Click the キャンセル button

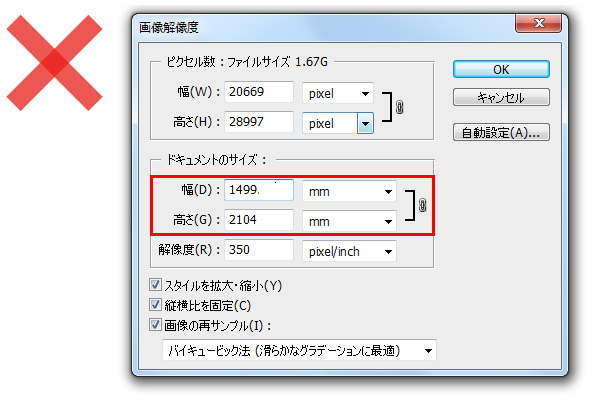tap(501, 98)
